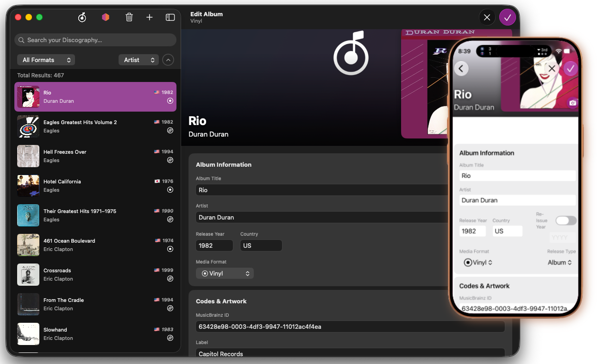Click the disc icon on Their Greatest Hits 1971–1975
The width and height of the screenshot is (597, 364).
click(170, 220)
